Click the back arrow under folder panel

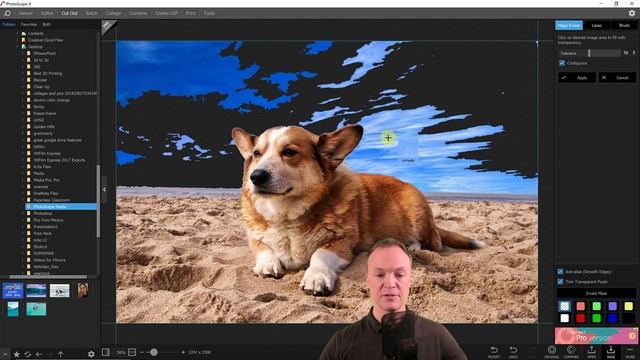click(x=39, y=354)
